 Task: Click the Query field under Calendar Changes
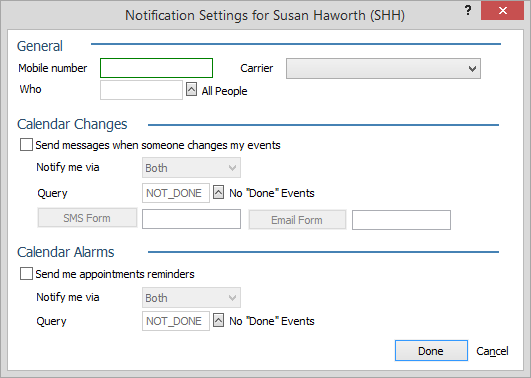pyautogui.click(x=176, y=193)
